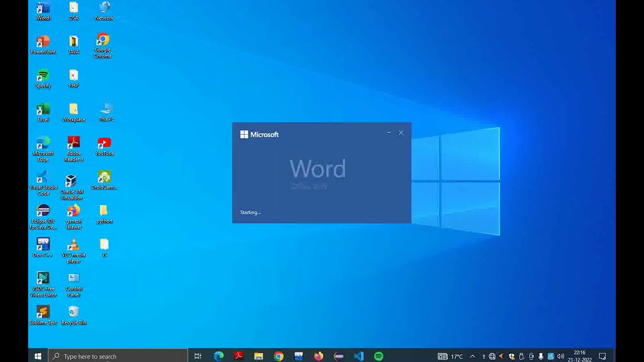
Task: Open Oracle VM VirtualBox shortcut
Action: (x=71, y=187)
